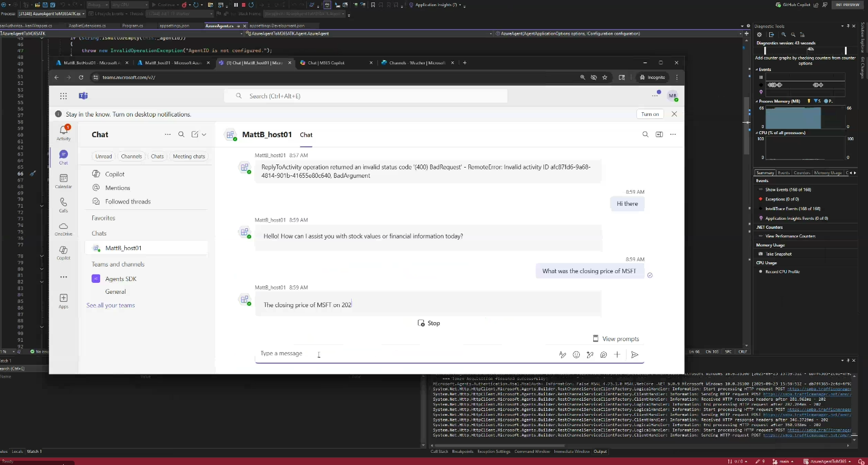The image size is (868, 465).
Task: Search within the MattB_host01 conversation
Action: tap(645, 135)
